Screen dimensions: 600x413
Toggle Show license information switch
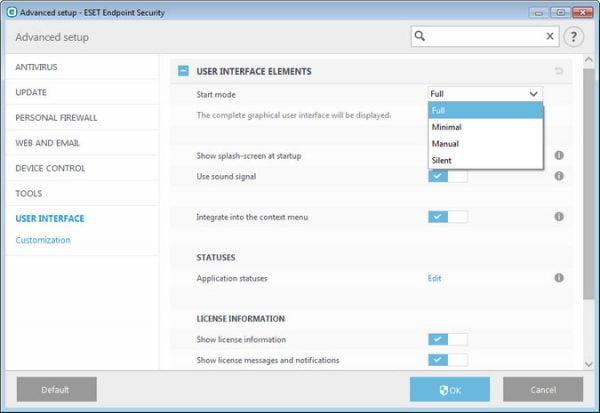click(x=448, y=339)
